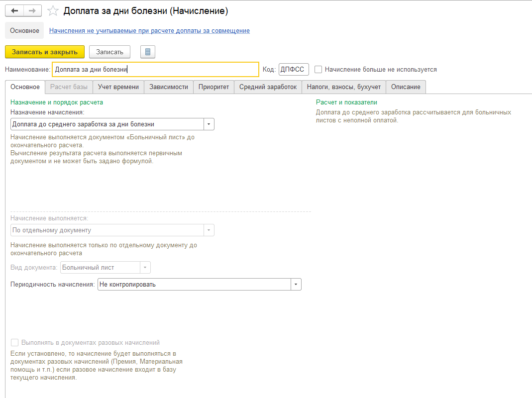The width and height of the screenshot is (532, 398).
Task: Open the 'Вид документа' dropdown arrow
Action: click(x=145, y=268)
